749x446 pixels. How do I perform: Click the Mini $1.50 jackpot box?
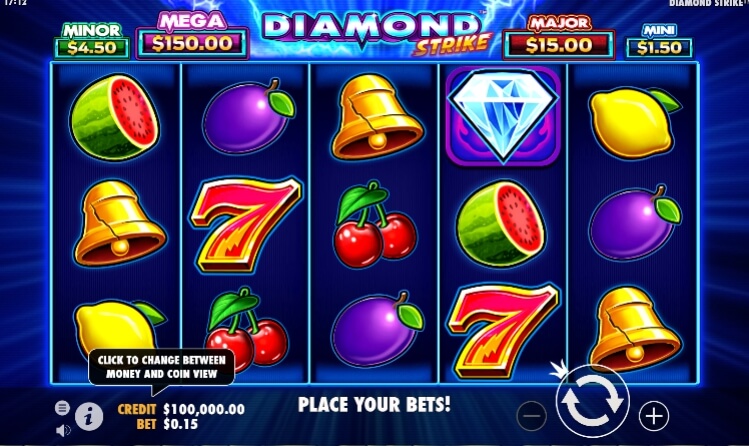click(x=659, y=41)
